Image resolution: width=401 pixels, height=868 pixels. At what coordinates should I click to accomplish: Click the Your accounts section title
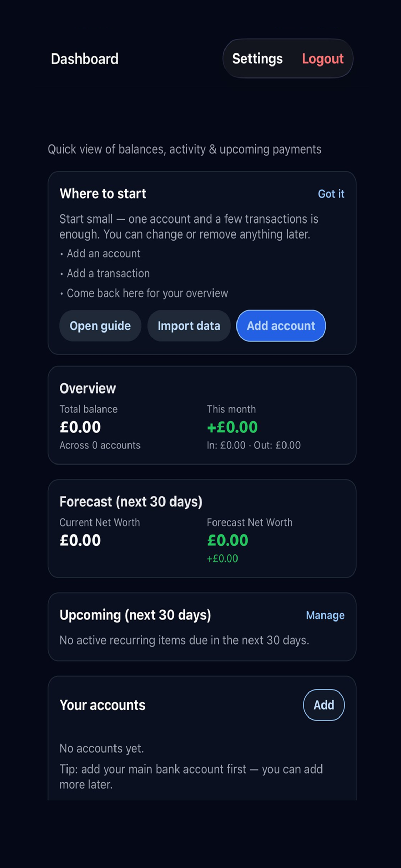[102, 705]
